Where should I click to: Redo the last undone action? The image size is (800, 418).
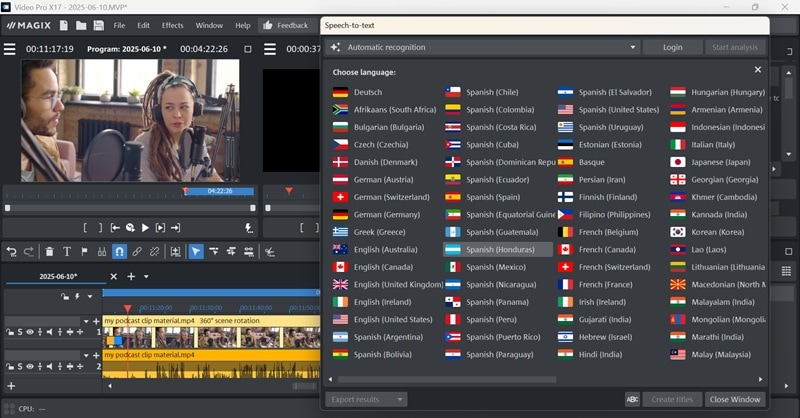tap(29, 251)
